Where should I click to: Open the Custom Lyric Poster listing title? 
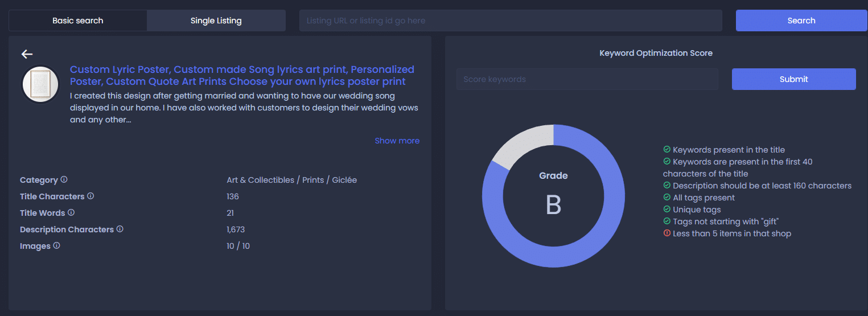(242, 75)
